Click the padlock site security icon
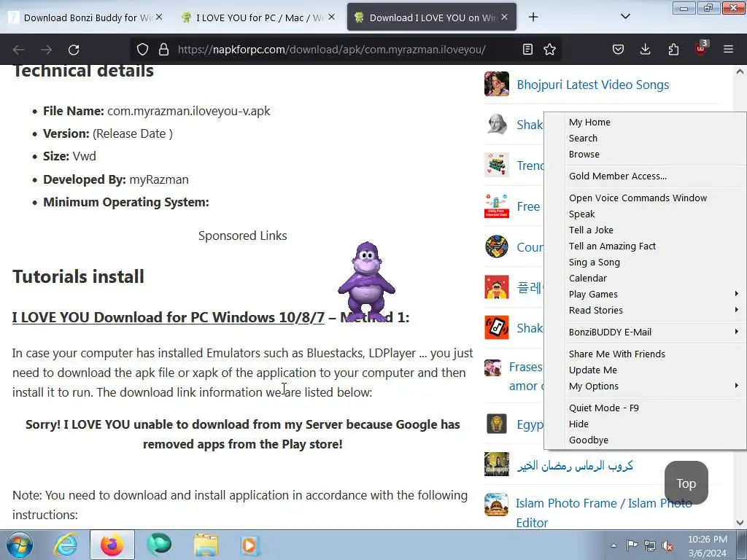The width and height of the screenshot is (747, 560). tap(163, 50)
